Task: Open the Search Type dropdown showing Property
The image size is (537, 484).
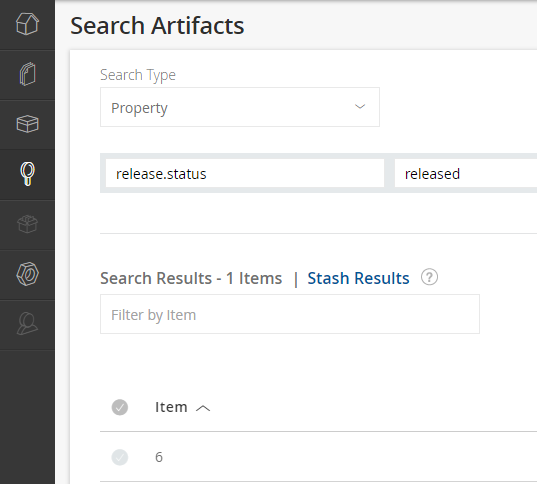Action: tap(240, 107)
